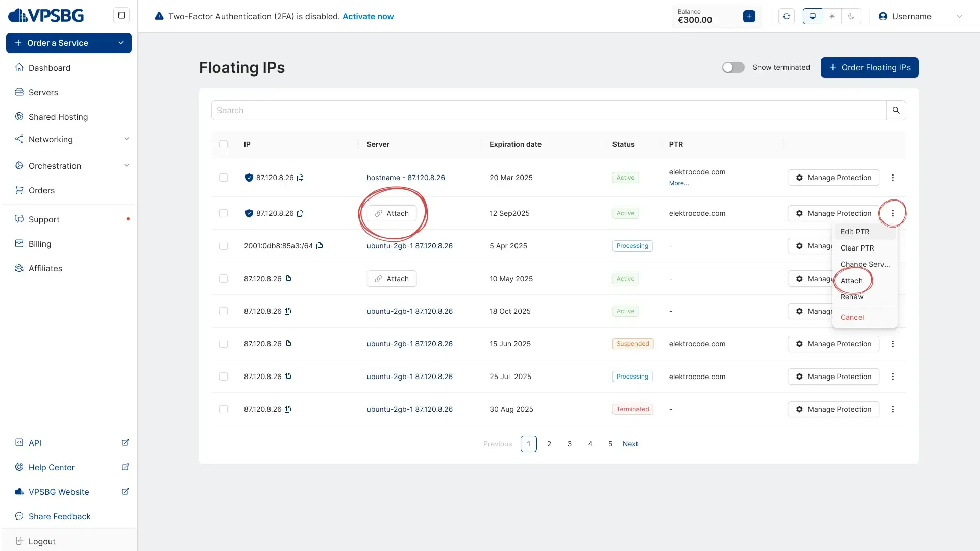This screenshot has width=980, height=551.
Task: Open three-dot menu for Suspended row
Action: tap(893, 344)
